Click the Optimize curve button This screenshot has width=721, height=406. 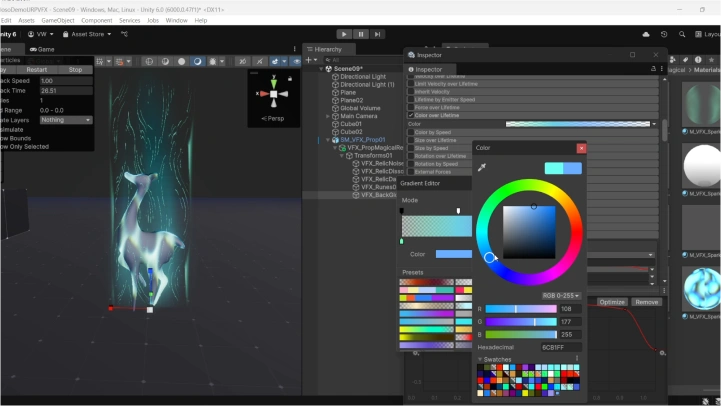click(612, 302)
